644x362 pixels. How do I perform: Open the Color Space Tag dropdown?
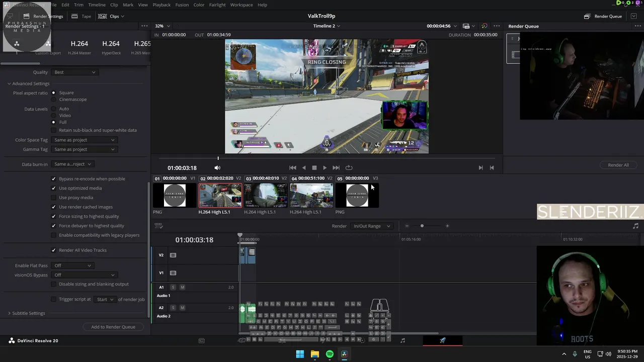pyautogui.click(x=84, y=140)
